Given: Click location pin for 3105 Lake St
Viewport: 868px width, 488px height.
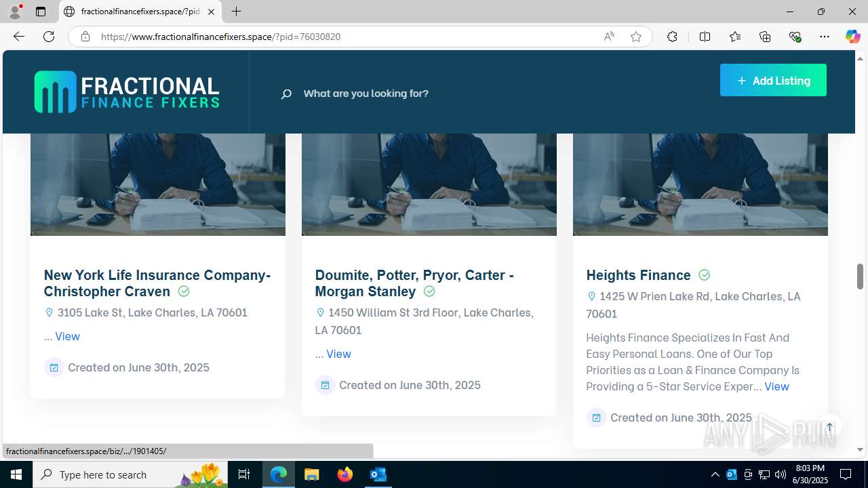Looking at the screenshot, I should (x=49, y=312).
